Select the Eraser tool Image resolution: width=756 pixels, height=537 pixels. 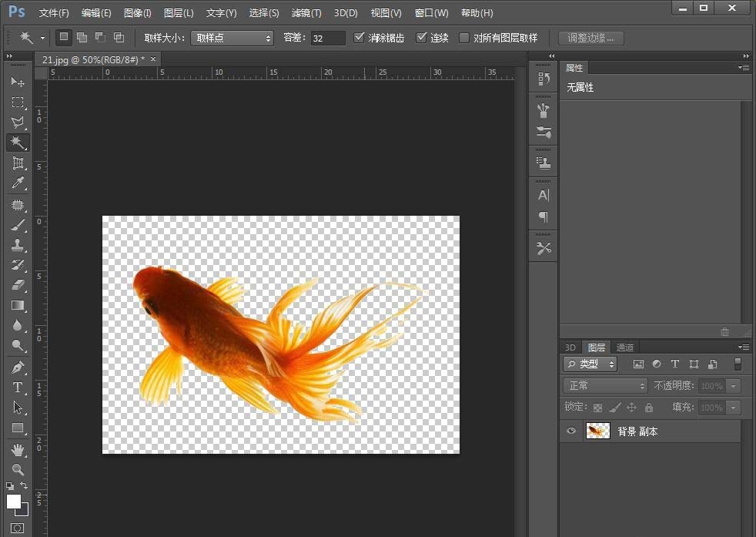click(18, 285)
